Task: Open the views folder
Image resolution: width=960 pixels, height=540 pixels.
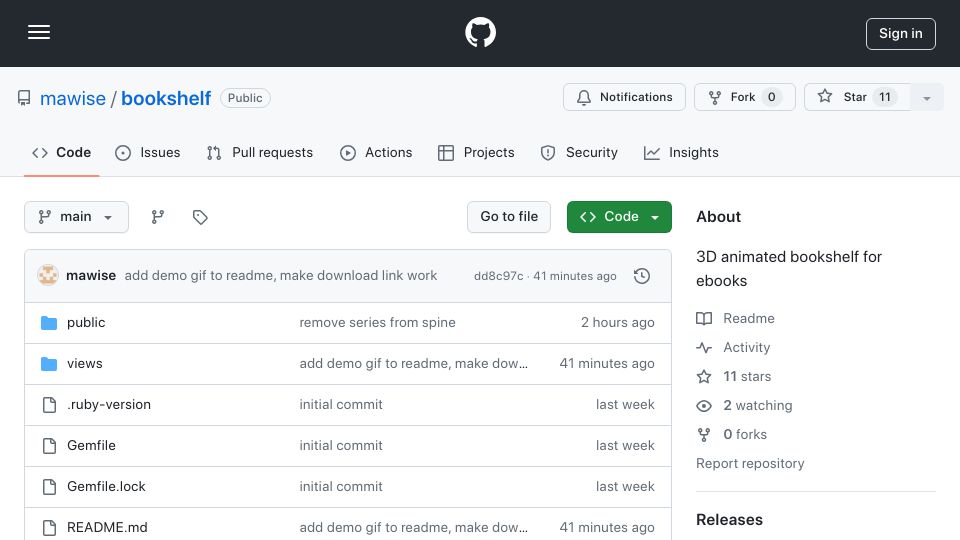Action: coord(84,364)
